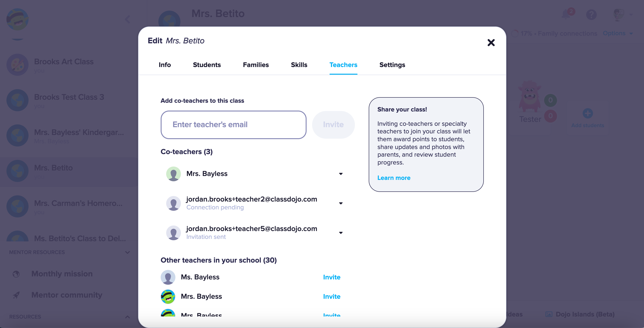Open the Options dropdown in the class header
This screenshot has height=328, width=644.
click(618, 33)
